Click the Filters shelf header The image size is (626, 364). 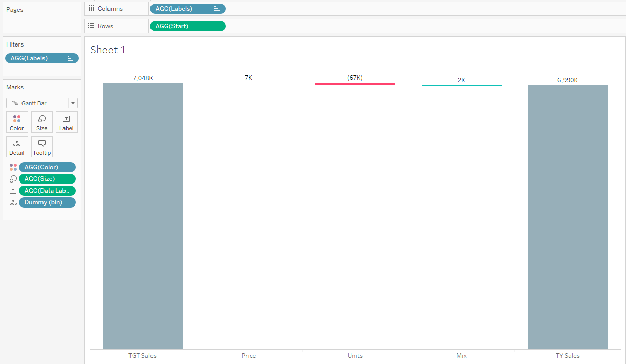pos(15,44)
